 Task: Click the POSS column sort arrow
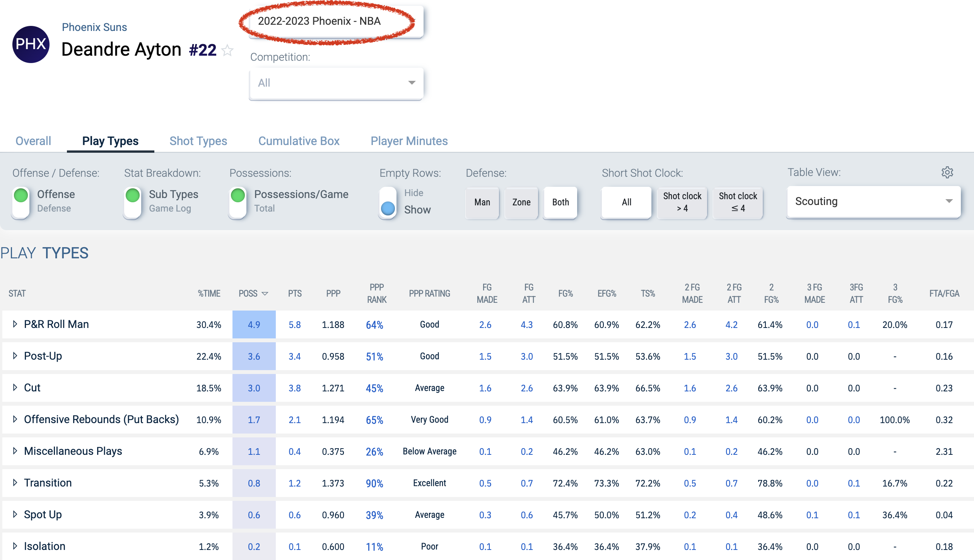tap(265, 294)
